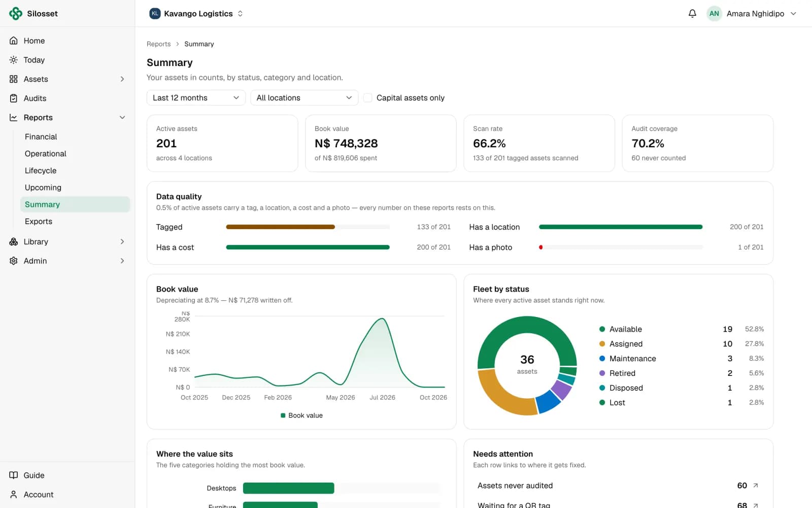812x508 pixels.
Task: Click the Guide book icon
Action: [x=14, y=475]
